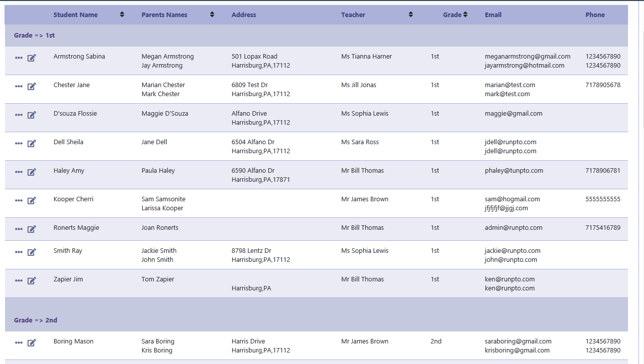Sort by the Parents Names column arrows
The width and height of the screenshot is (644, 364).
212,15
